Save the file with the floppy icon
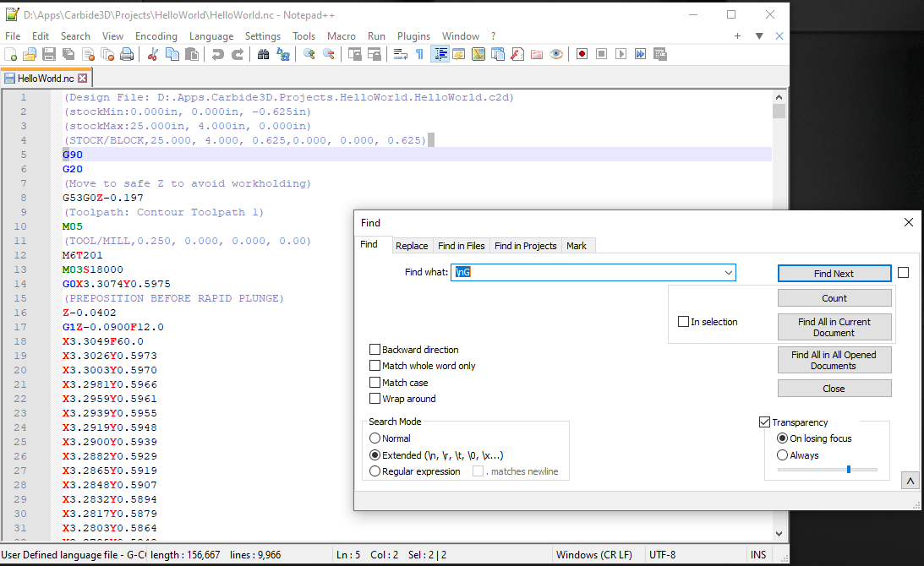The height and width of the screenshot is (566, 924). tap(49, 55)
